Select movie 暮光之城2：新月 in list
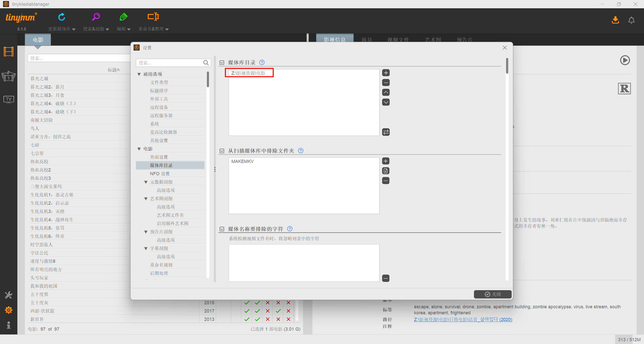644x344 pixels. pos(47,87)
